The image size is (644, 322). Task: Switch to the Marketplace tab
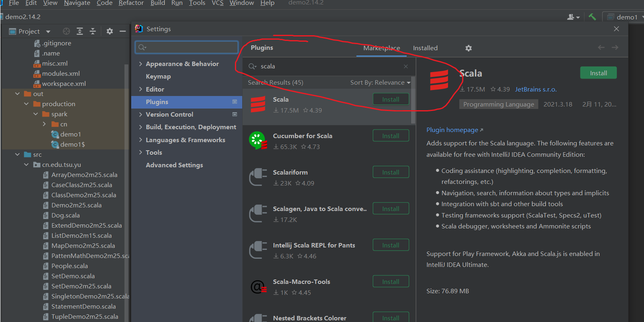(382, 48)
